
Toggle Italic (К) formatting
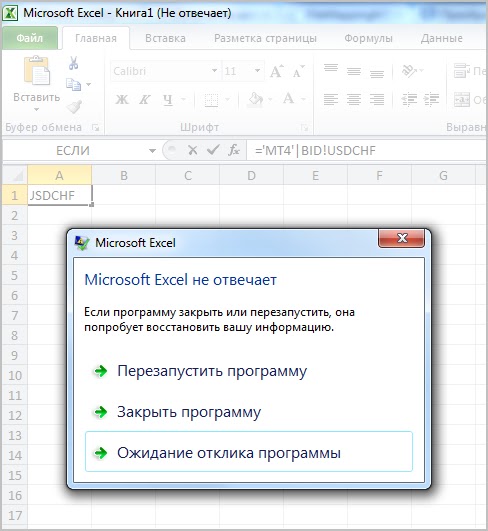pos(145,100)
